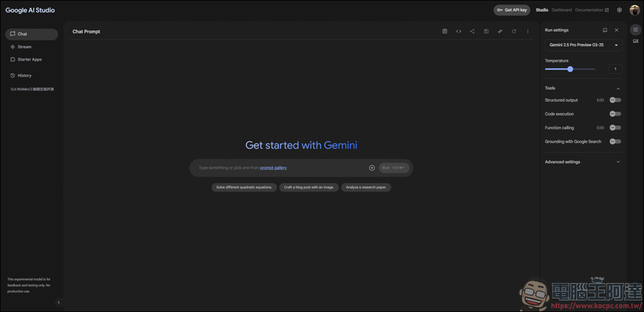Open the three-dot more options menu
The width and height of the screenshot is (644, 312).
coord(528,31)
